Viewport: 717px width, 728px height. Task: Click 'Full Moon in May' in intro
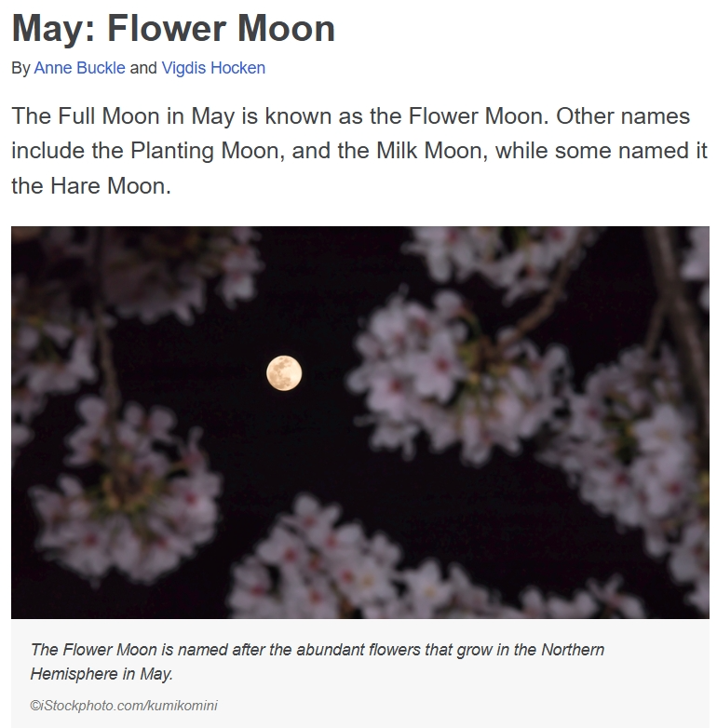coord(145,116)
